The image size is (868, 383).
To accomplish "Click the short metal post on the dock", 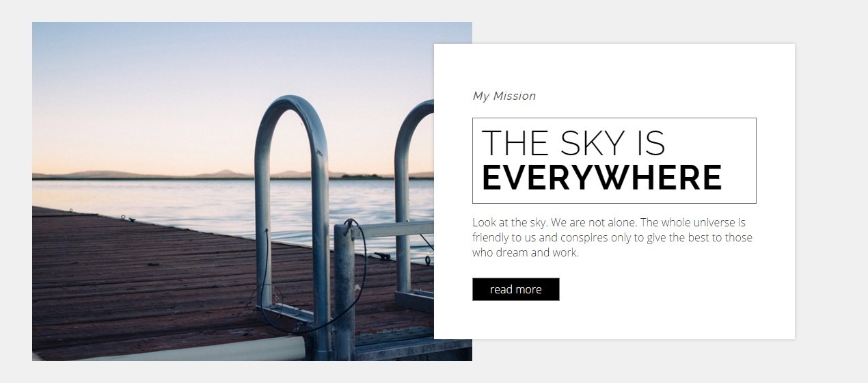I will (x=344, y=291).
